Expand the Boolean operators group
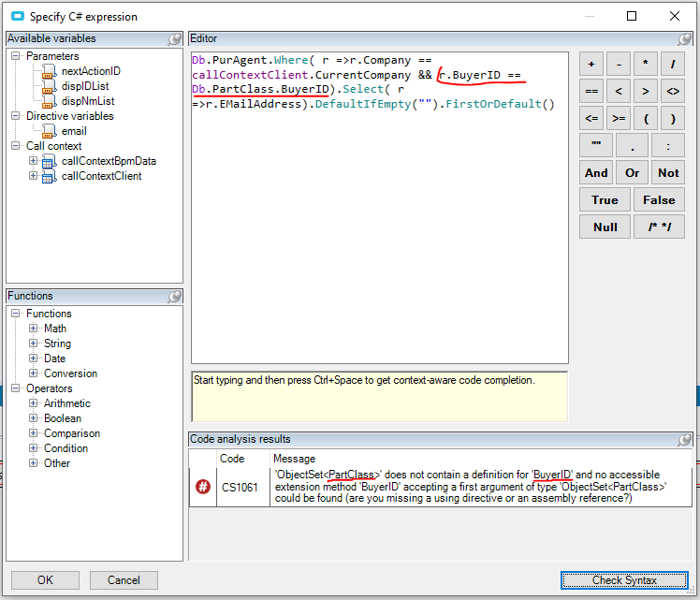The width and height of the screenshot is (700, 600). point(33,417)
